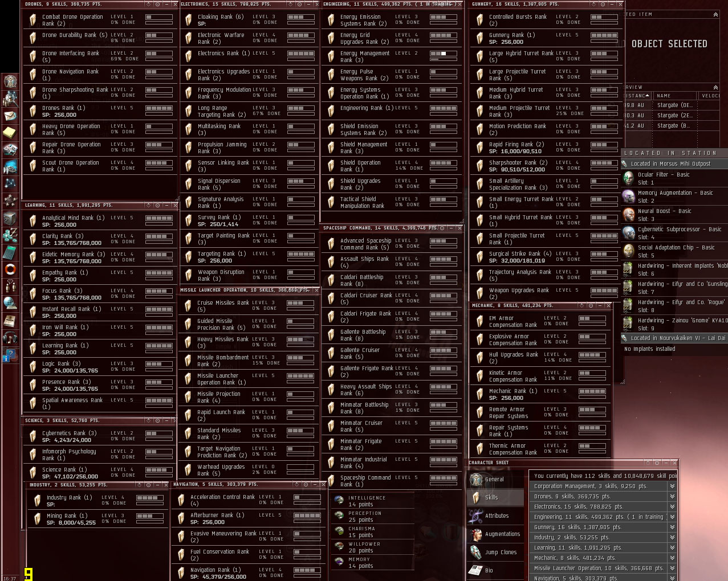728x581 pixels.
Task: Expand the Industry skill group row
Action: 673,538
